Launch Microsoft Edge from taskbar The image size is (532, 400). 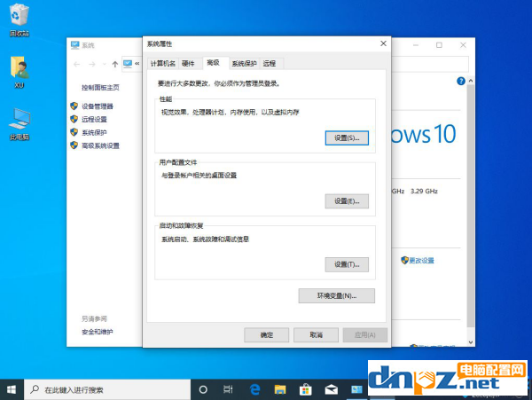[254, 389]
